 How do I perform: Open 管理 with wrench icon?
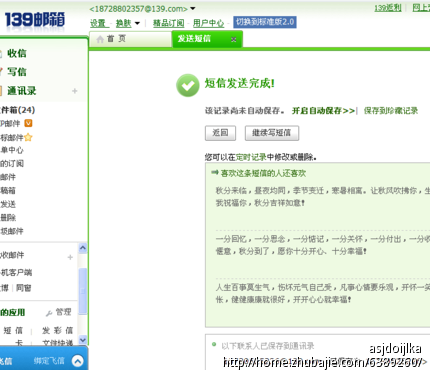pyautogui.click(x=59, y=312)
